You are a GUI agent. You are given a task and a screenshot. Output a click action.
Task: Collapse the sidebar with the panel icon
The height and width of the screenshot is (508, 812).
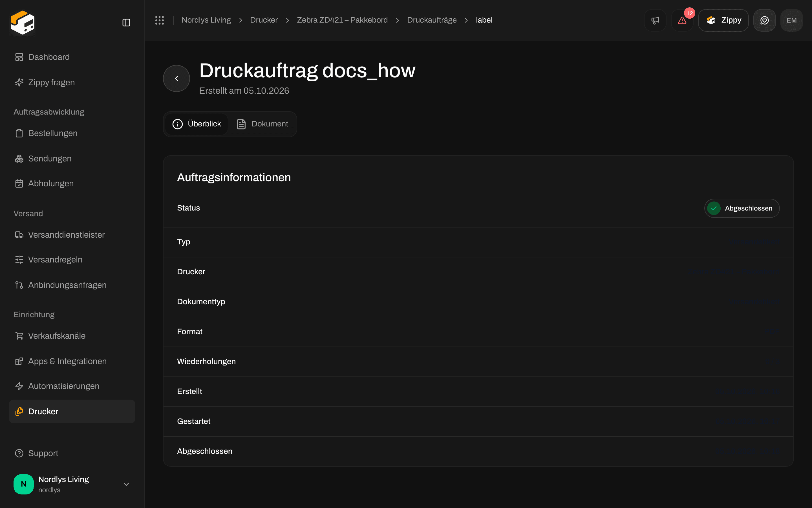tap(126, 23)
